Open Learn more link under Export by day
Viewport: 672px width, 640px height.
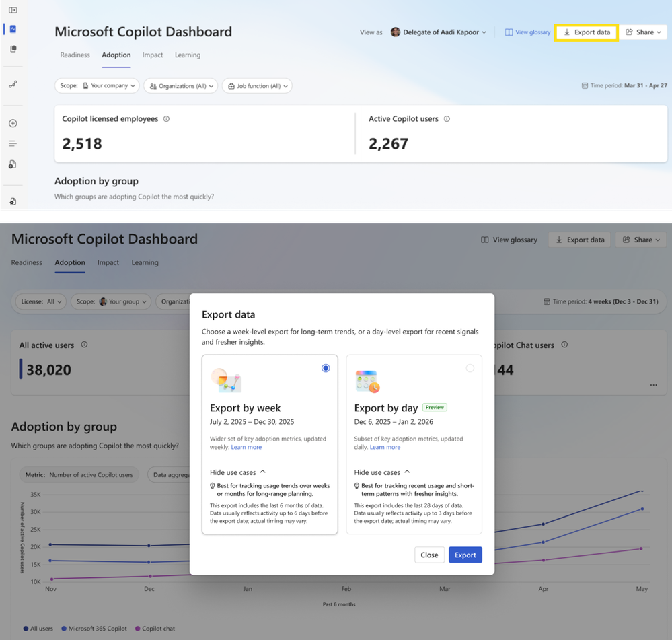[x=385, y=447]
